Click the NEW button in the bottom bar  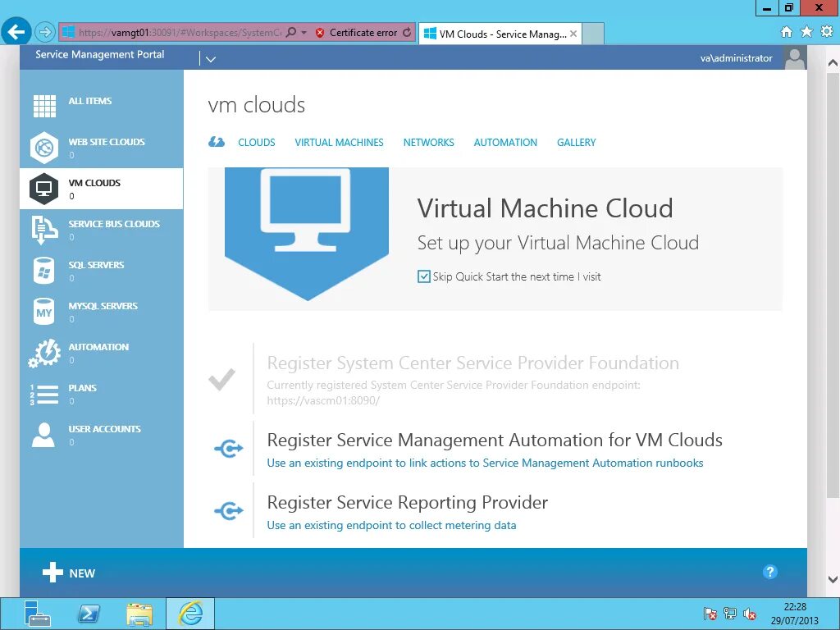click(69, 573)
